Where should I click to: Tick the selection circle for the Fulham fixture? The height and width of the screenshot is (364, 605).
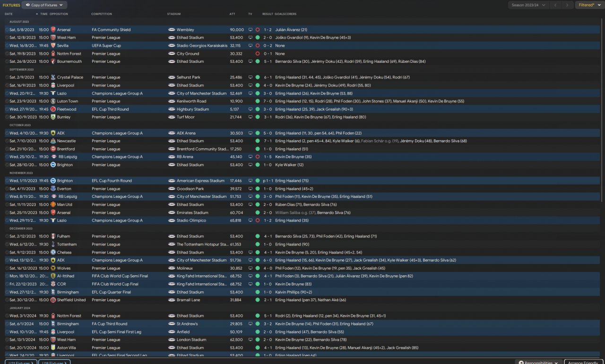pos(7,236)
